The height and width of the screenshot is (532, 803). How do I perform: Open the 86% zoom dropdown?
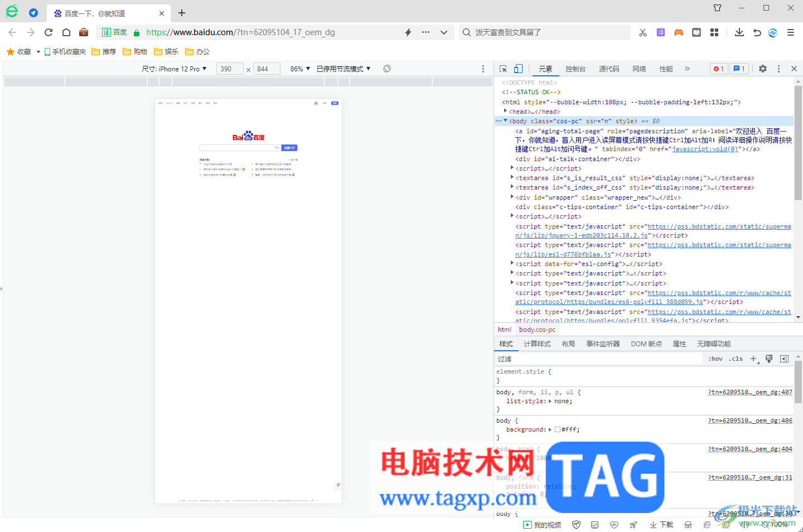point(300,69)
